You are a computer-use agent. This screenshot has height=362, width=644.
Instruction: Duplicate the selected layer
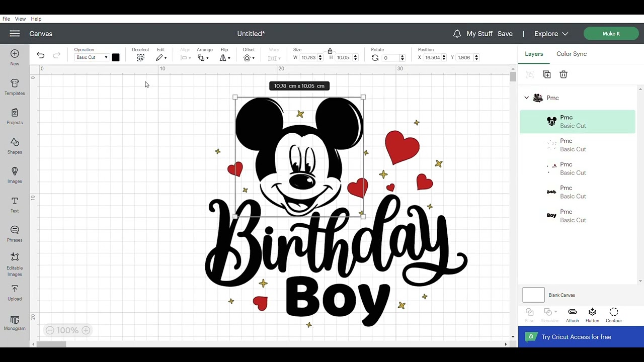pos(546,74)
